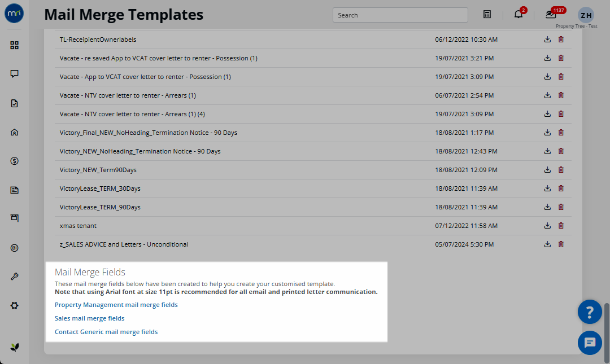This screenshot has width=610, height=364.
Task: Open the dollar accounting sidebar icon
Action: (14, 161)
